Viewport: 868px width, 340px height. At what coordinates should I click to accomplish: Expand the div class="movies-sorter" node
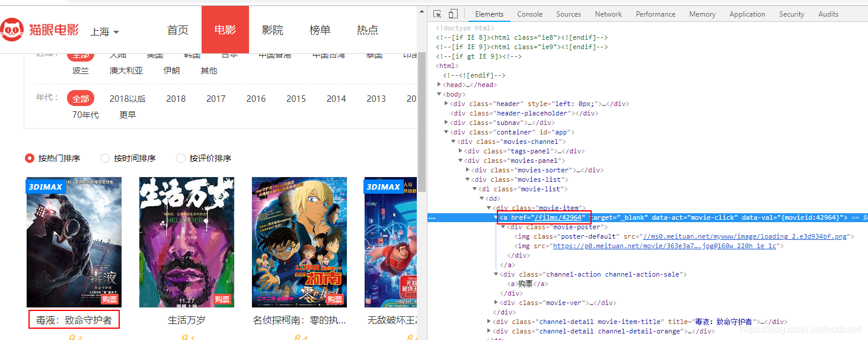tap(468, 170)
